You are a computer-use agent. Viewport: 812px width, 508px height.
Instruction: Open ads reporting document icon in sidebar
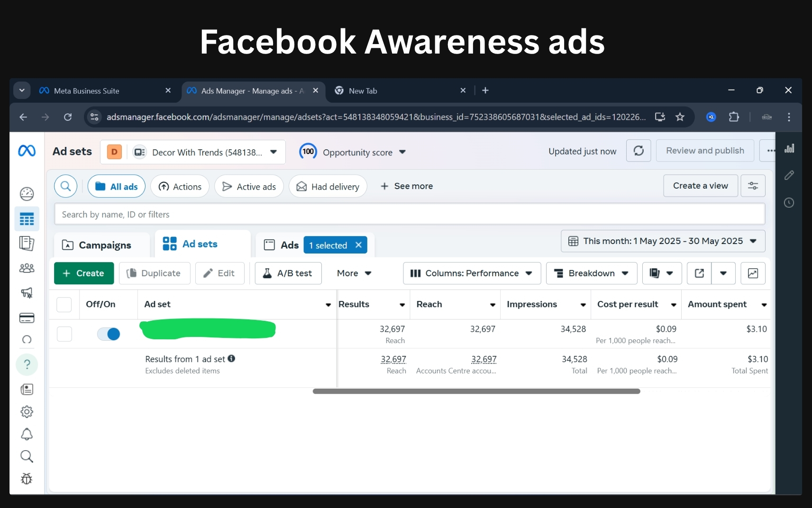coord(27,244)
